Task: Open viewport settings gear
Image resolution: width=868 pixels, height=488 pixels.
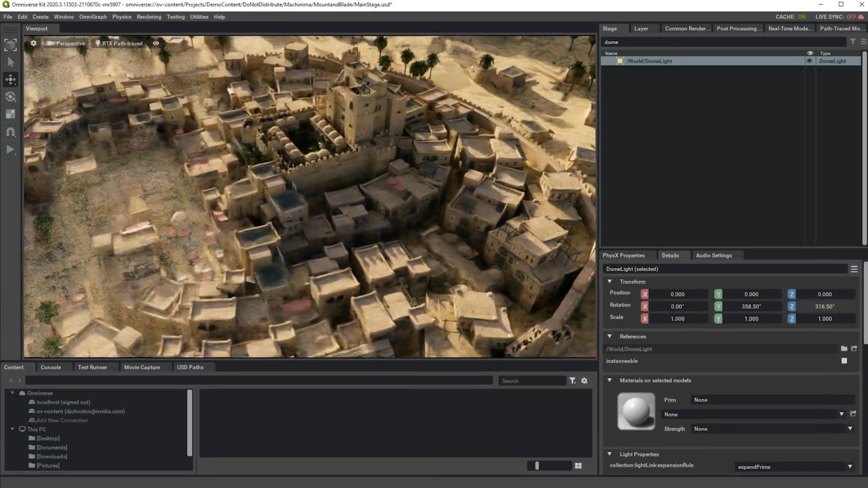Action: (33, 43)
